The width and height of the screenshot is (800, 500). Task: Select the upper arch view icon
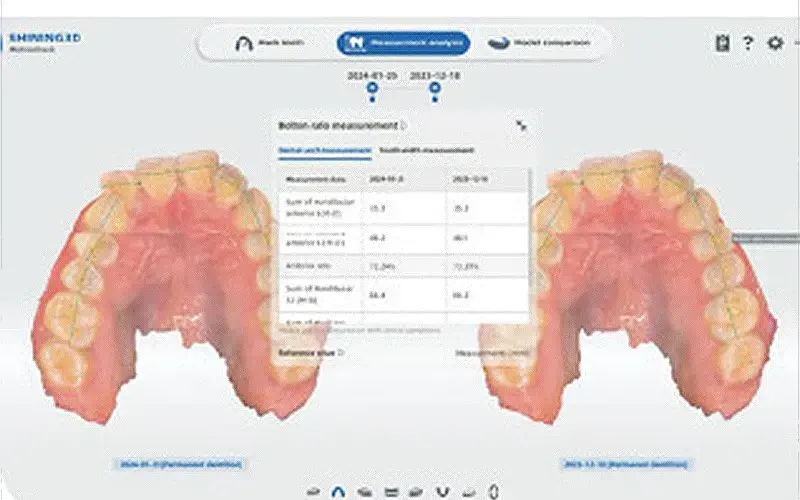[x=339, y=491]
